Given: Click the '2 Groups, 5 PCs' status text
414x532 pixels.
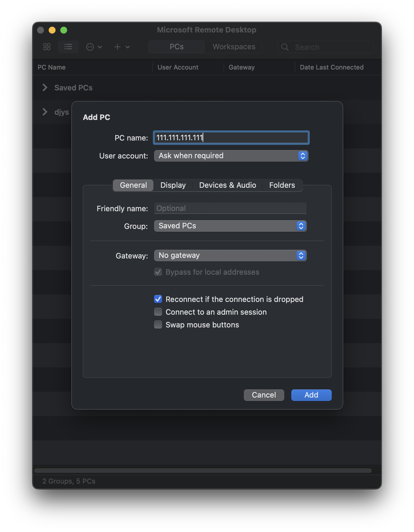Looking at the screenshot, I should [x=69, y=481].
